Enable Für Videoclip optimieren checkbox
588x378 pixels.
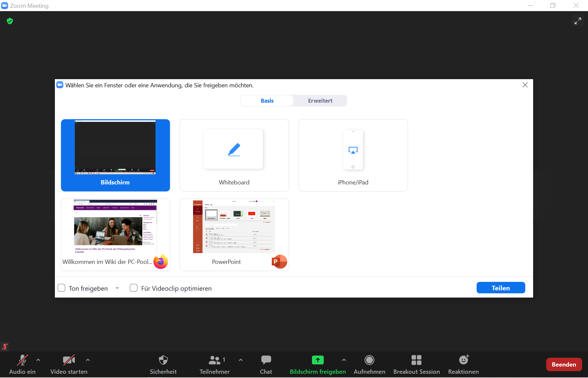click(134, 288)
